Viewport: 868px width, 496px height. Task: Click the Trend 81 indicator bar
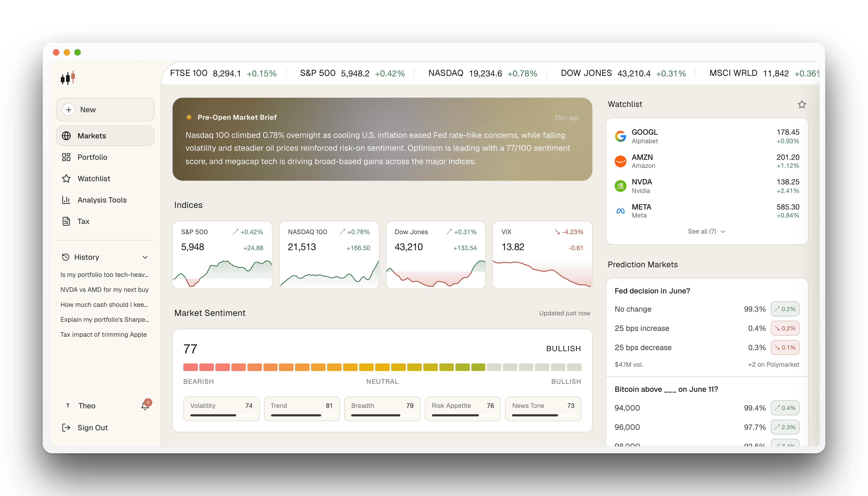tap(302, 415)
